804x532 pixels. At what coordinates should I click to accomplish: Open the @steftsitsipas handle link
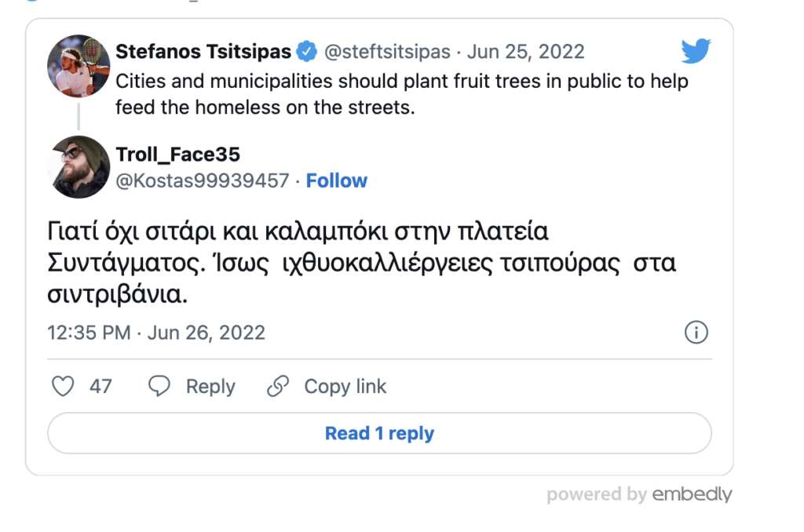[387, 53]
